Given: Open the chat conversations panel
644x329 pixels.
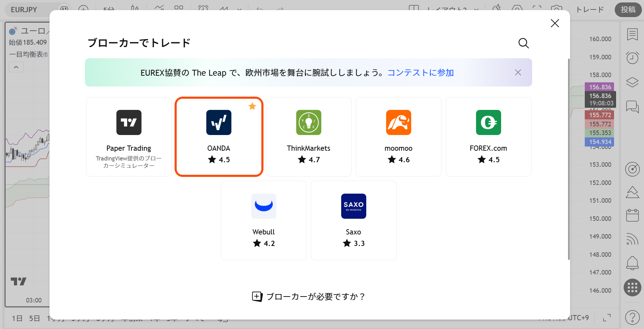Looking at the screenshot, I should [x=632, y=107].
